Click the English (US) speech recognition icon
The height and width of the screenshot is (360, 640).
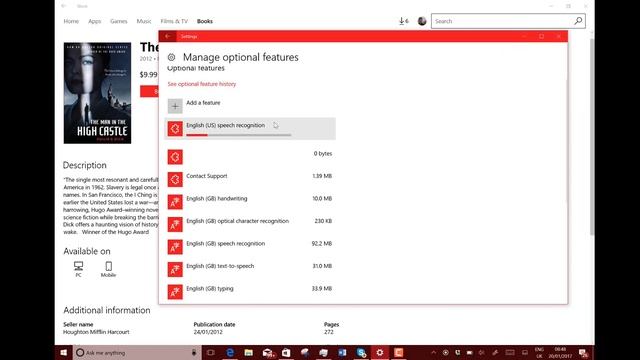[175, 129]
